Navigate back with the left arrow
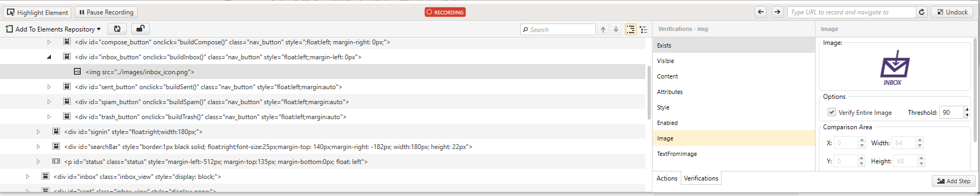 coord(761,12)
